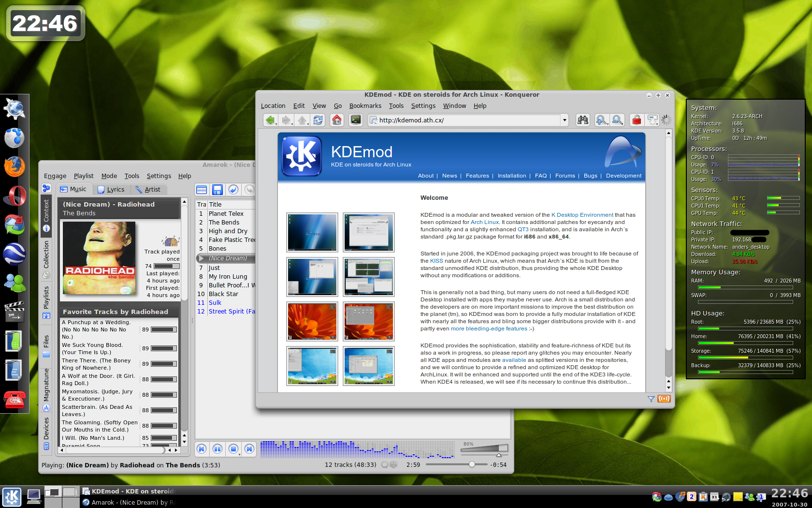This screenshot has height=508, width=812.
Task: Show the Collection sidebar panel in Amarok
Action: click(46, 259)
